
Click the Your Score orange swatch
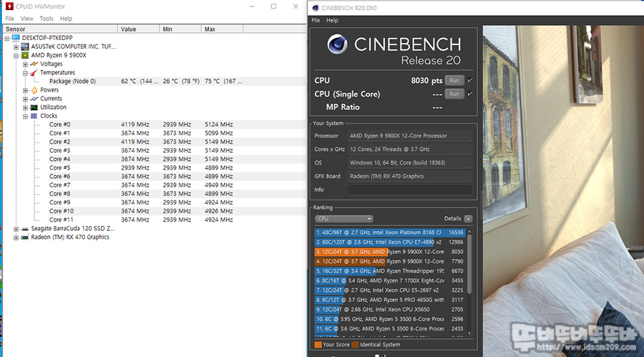pos(318,345)
